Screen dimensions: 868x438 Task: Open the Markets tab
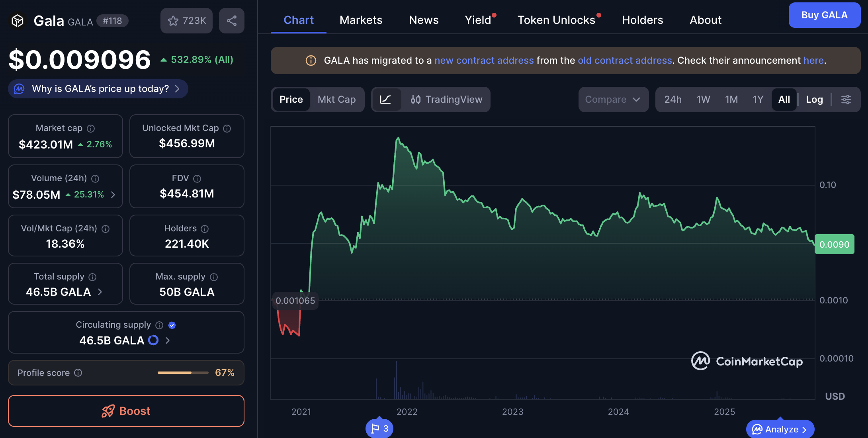361,20
